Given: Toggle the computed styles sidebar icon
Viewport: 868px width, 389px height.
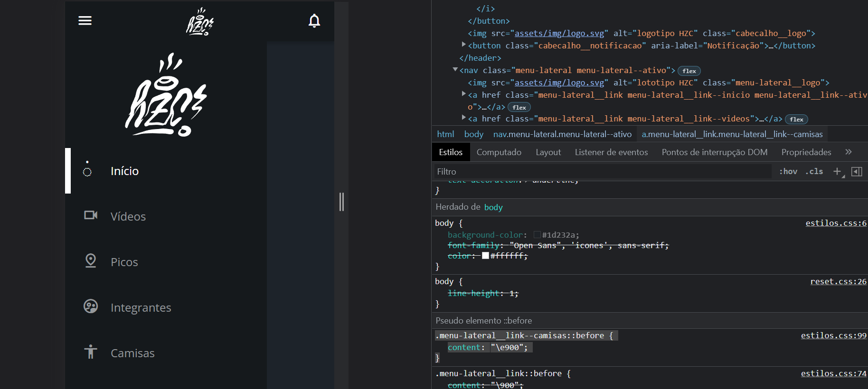Looking at the screenshot, I should pos(857,171).
